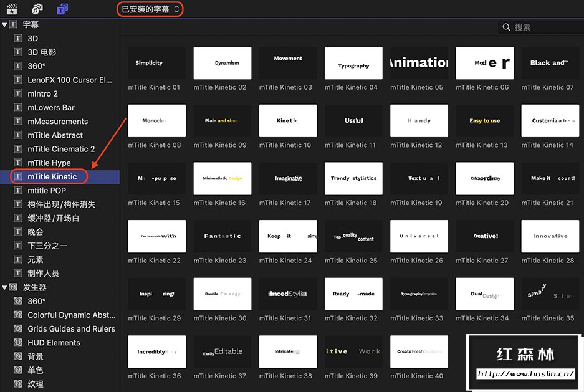Image resolution: width=584 pixels, height=392 pixels.
Task: Select the mTitle Kinetic 10 thumbnail
Action: 288,121
